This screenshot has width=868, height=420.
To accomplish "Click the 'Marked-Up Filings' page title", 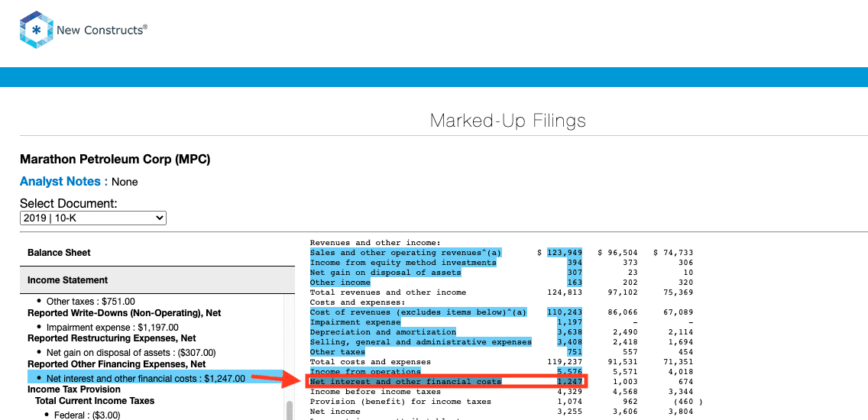I will (507, 120).
